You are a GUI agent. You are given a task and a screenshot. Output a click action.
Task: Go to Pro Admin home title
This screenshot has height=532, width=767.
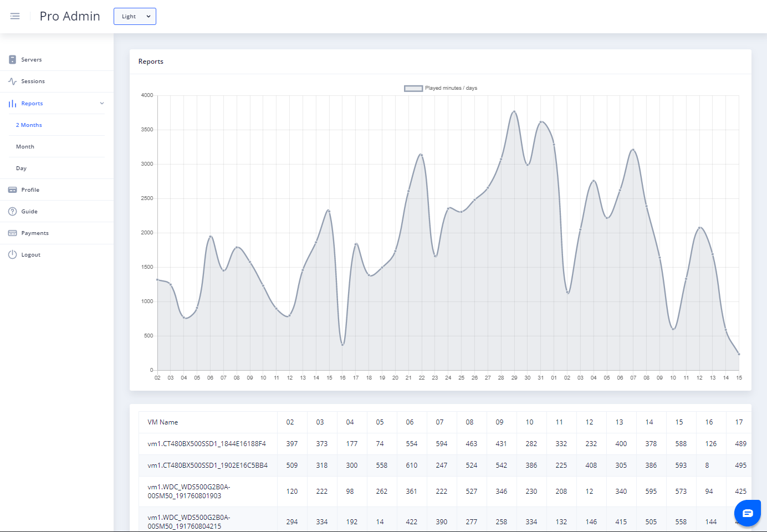click(x=70, y=16)
